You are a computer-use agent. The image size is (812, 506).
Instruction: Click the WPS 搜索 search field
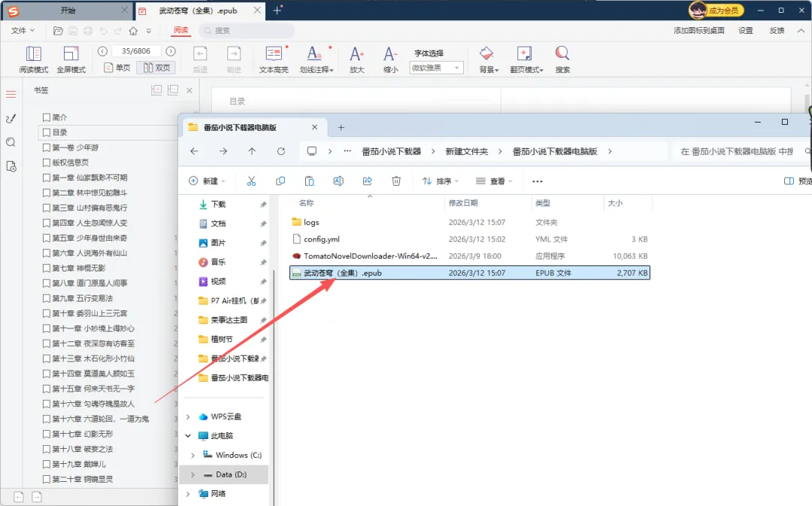247,31
